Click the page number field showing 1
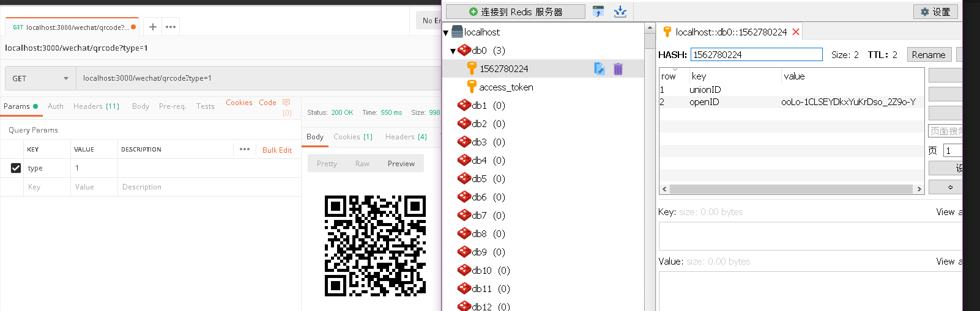This screenshot has height=311, width=980. (952, 150)
